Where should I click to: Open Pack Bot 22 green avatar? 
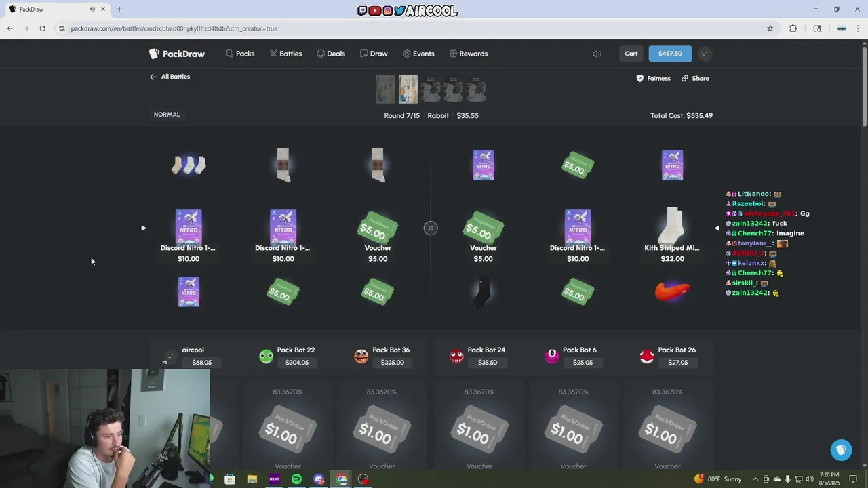pyautogui.click(x=266, y=357)
